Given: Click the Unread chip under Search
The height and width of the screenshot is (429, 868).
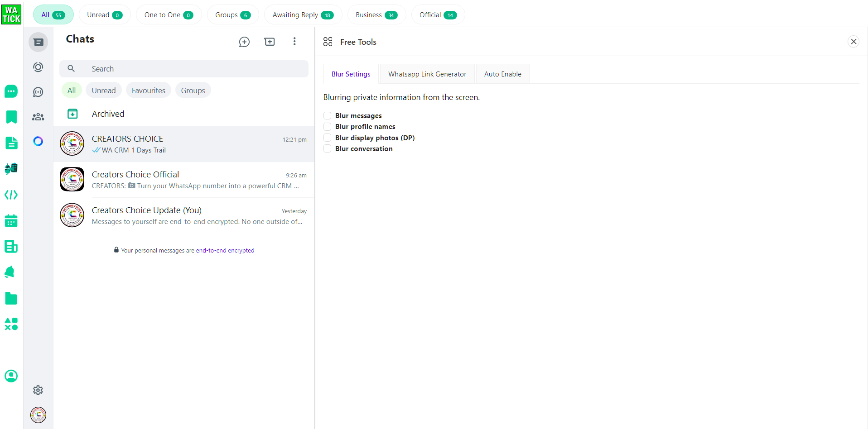Looking at the screenshot, I should [104, 91].
